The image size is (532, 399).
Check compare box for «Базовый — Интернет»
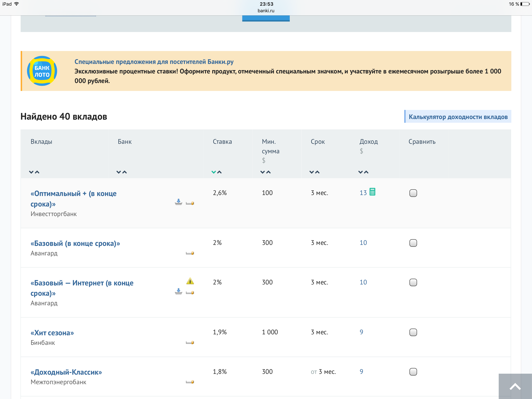coord(413,282)
